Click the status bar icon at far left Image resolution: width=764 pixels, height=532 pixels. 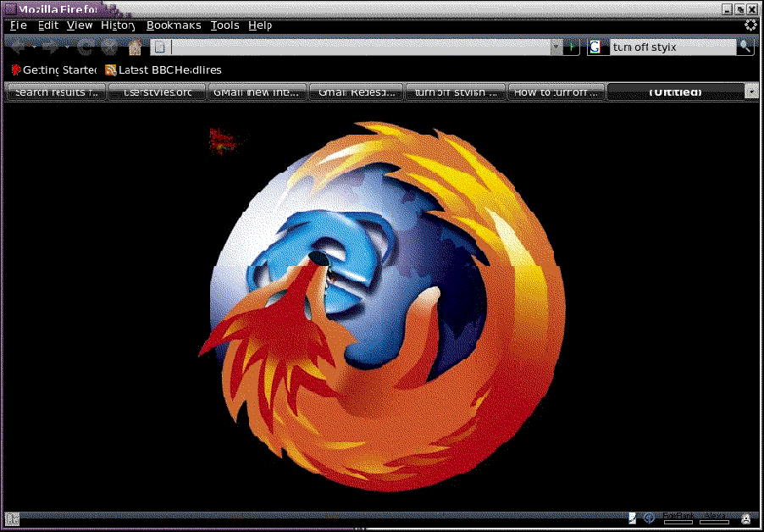(x=13, y=518)
